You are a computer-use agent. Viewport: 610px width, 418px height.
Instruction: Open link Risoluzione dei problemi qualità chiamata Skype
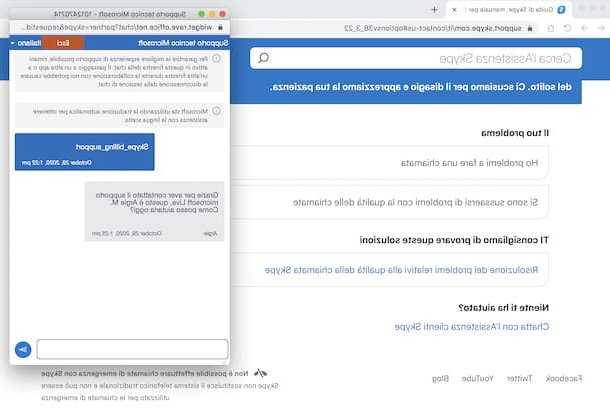tap(401, 270)
